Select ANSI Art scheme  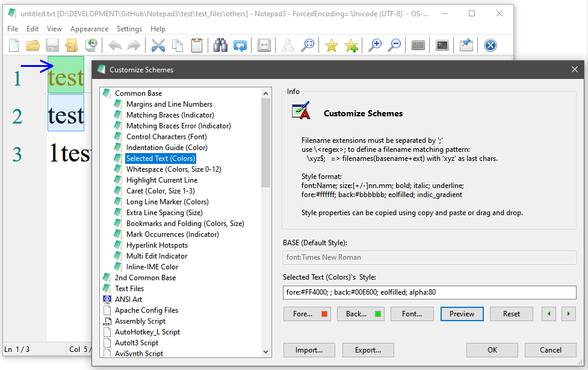point(128,299)
